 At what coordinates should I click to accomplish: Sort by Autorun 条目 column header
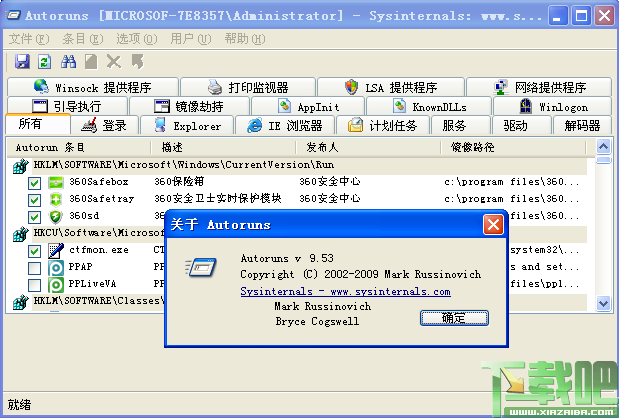79,148
